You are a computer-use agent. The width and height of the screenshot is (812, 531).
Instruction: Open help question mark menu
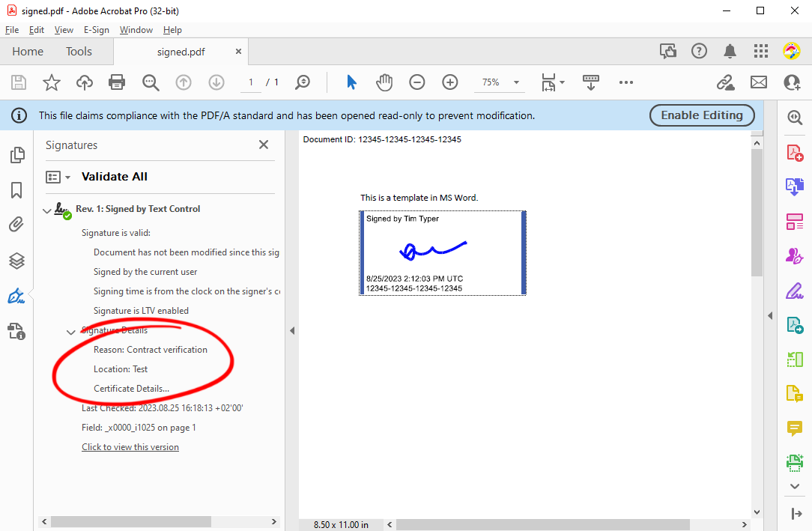(x=699, y=51)
